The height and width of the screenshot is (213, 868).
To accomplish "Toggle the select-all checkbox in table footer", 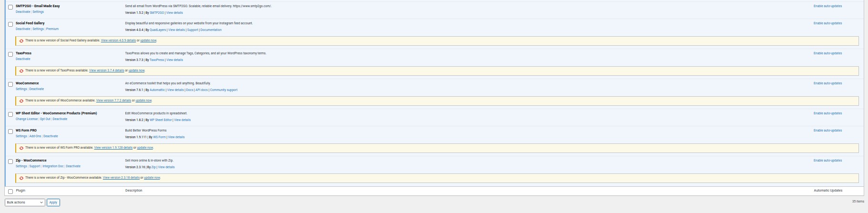I will (x=10, y=192).
